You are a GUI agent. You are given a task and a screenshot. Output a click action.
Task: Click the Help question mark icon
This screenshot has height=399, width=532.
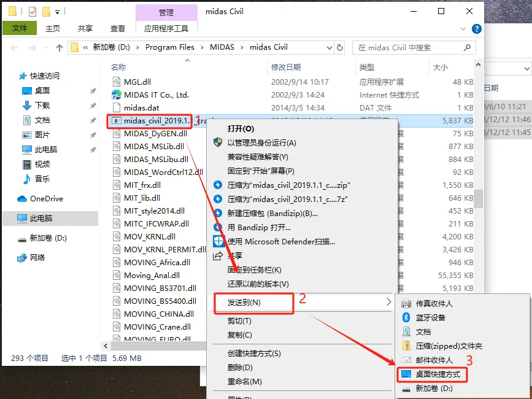[x=476, y=29]
